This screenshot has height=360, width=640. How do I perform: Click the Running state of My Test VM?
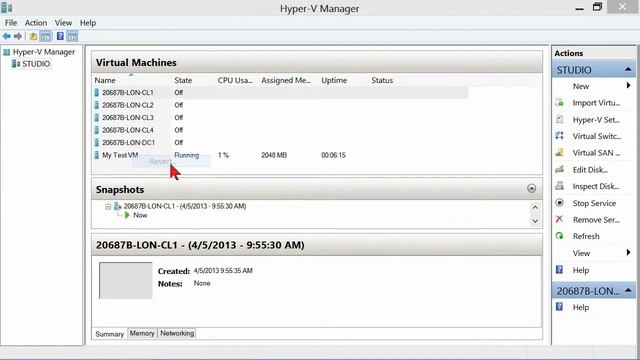point(187,155)
